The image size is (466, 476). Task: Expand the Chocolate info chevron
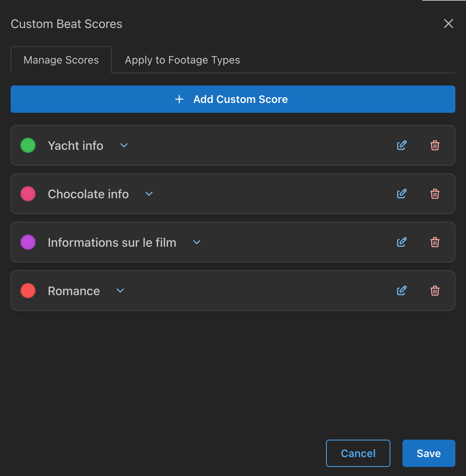149,194
